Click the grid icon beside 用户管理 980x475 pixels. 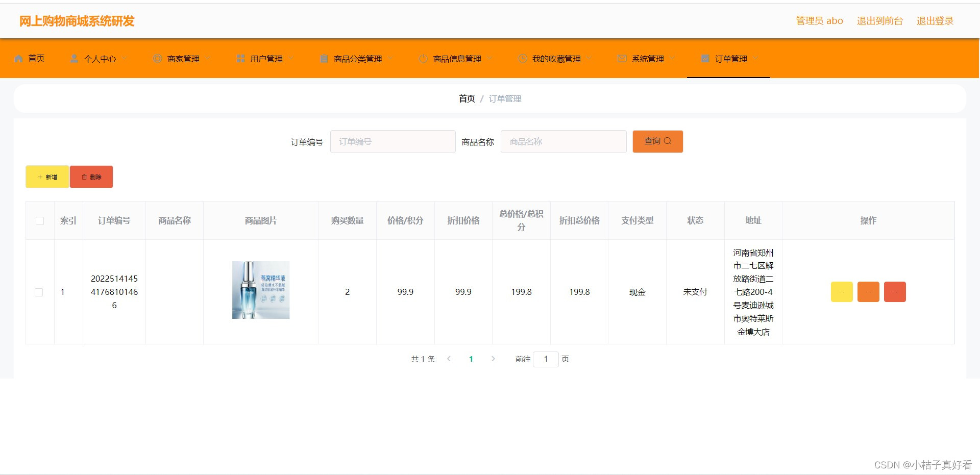click(x=241, y=59)
